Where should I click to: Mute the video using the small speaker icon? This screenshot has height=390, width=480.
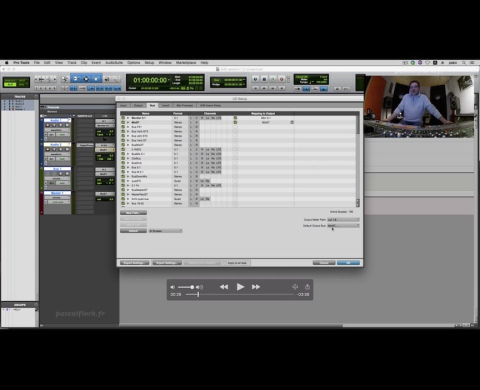click(172, 287)
